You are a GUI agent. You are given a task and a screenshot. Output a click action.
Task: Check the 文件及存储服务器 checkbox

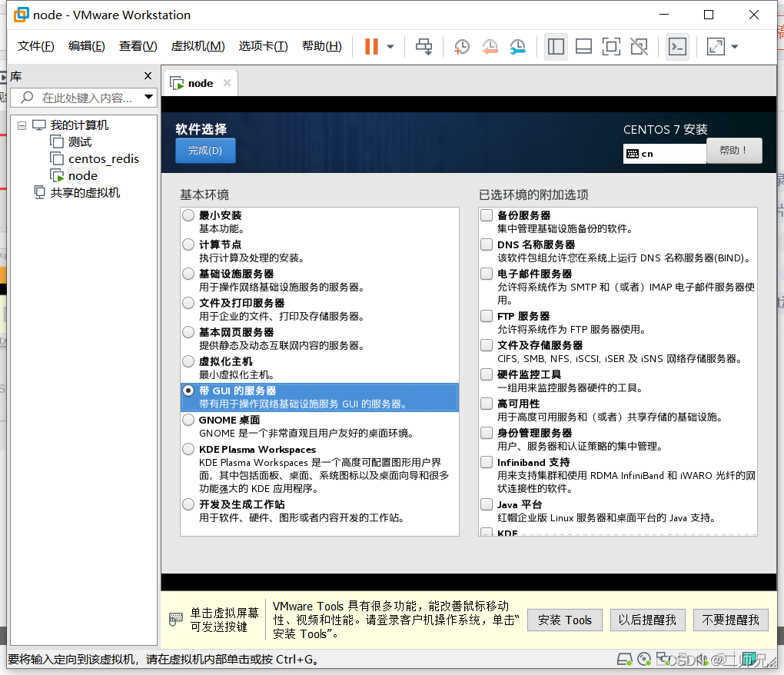click(487, 345)
